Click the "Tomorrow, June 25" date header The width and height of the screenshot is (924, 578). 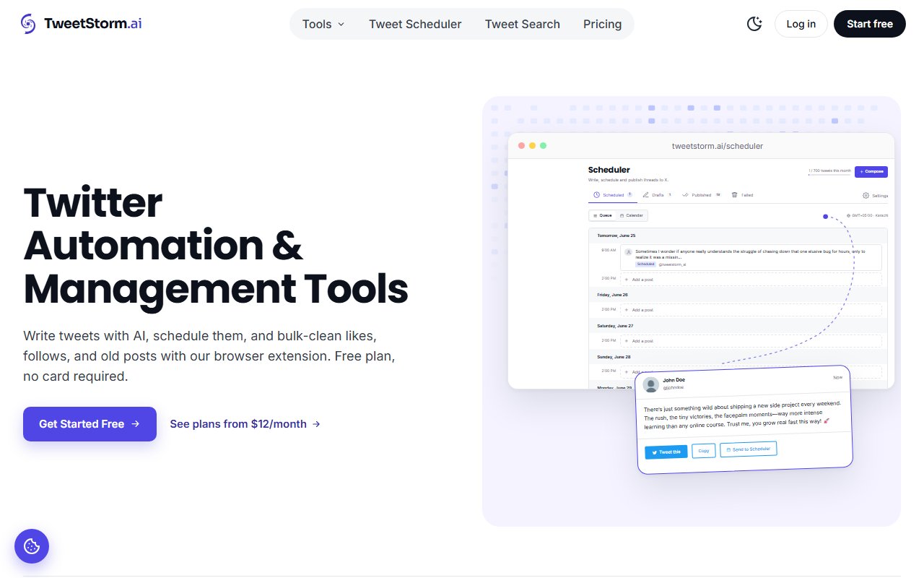point(617,236)
